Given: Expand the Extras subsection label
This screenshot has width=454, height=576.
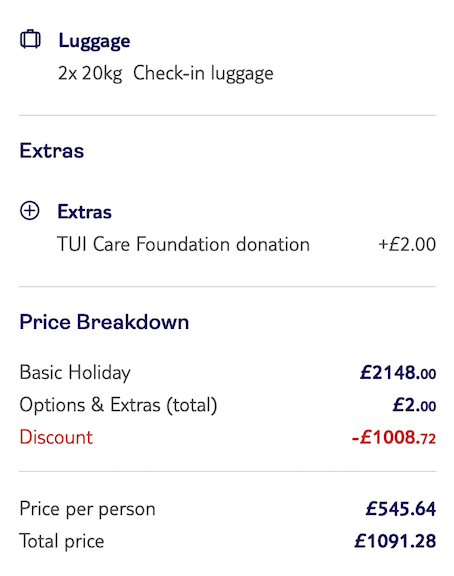Looking at the screenshot, I should coord(84,212).
